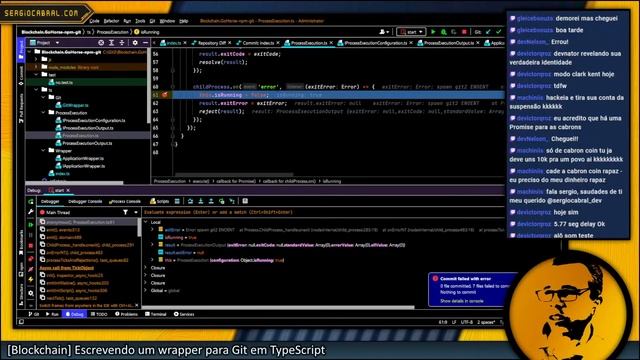The image size is (640, 360).
Task: Switch to the Process Console tab
Action: click(125, 201)
